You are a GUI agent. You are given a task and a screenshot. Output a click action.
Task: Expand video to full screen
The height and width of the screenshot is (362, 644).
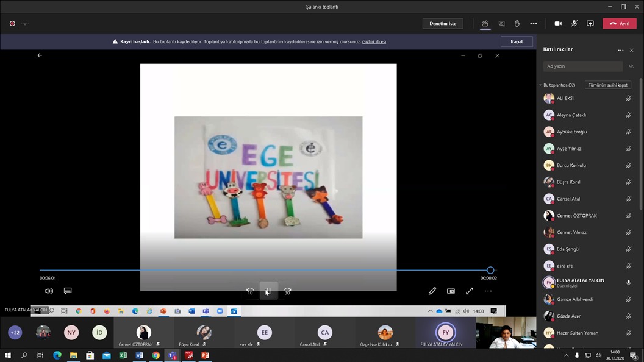(470, 291)
